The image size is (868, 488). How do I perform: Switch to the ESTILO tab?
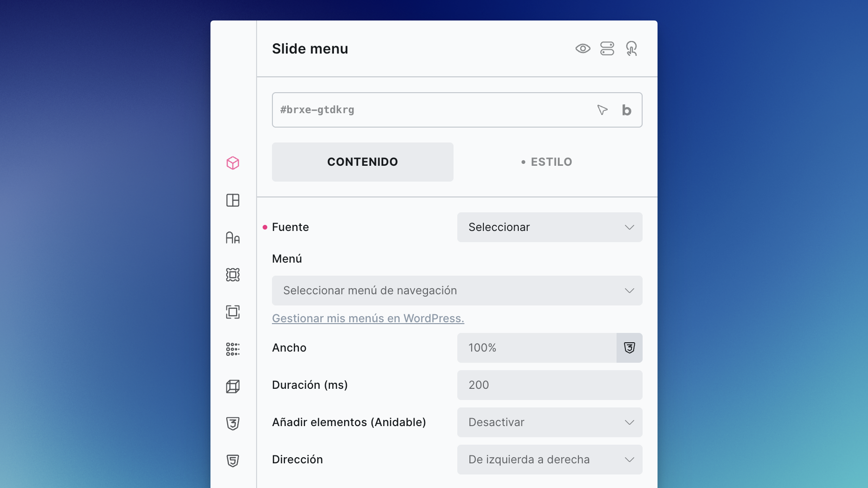tap(548, 162)
